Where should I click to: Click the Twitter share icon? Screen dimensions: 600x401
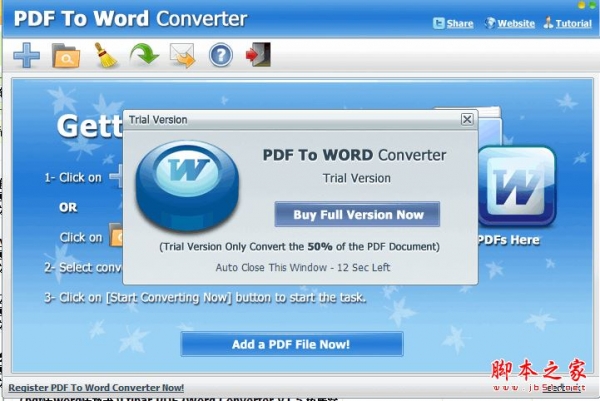[439, 24]
